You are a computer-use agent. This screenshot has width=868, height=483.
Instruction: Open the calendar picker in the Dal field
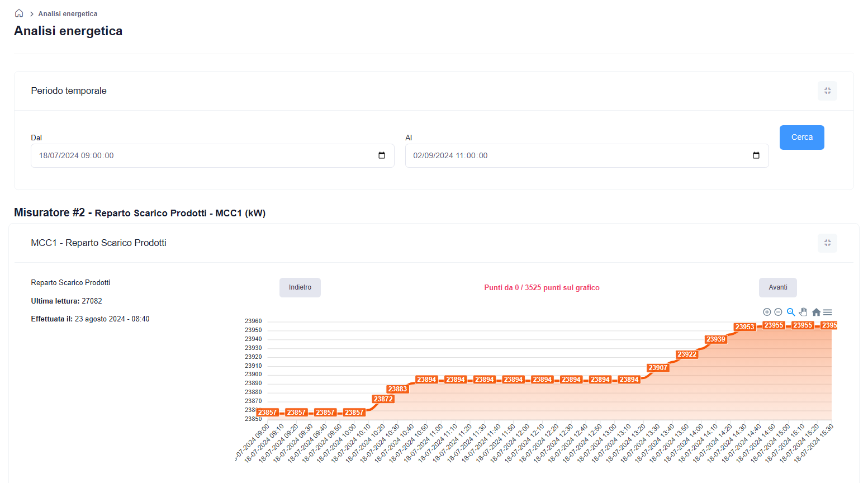coord(382,155)
